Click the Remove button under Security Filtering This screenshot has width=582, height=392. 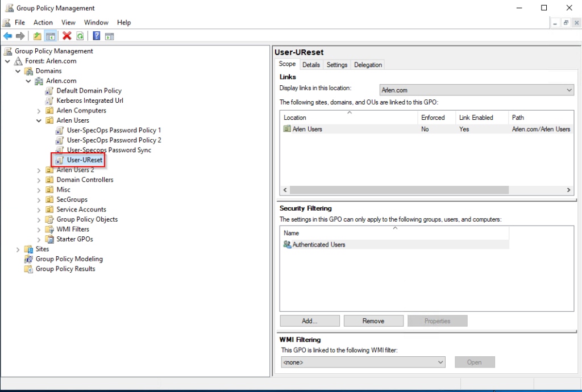[373, 321]
